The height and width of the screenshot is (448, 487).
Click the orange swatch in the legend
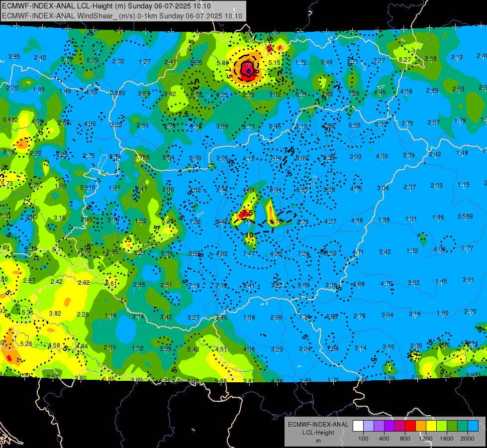tap(421, 426)
